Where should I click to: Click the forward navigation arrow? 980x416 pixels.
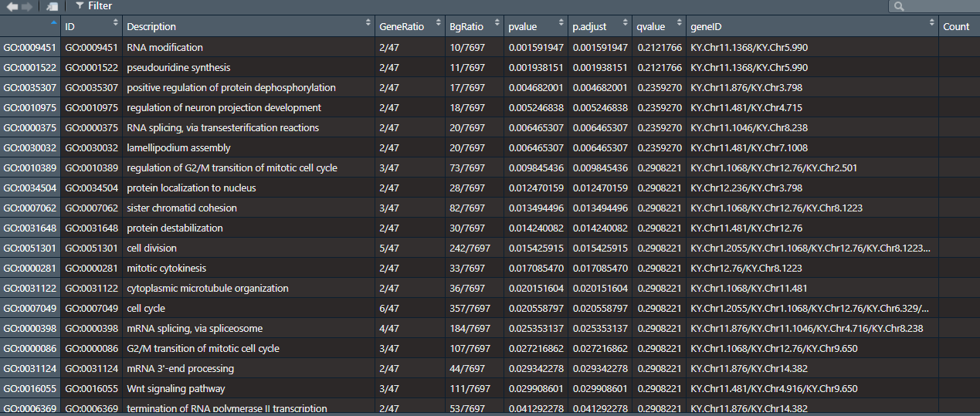click(x=28, y=6)
